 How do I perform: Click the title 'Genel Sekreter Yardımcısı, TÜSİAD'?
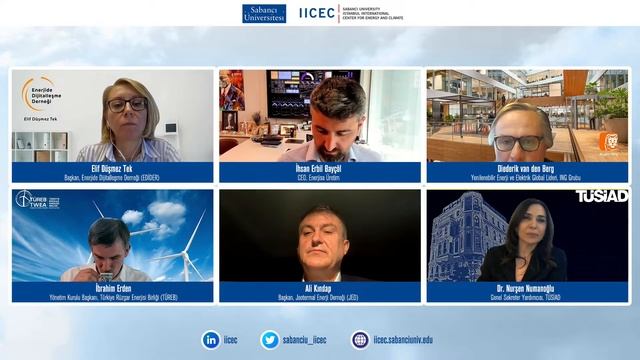point(525,298)
